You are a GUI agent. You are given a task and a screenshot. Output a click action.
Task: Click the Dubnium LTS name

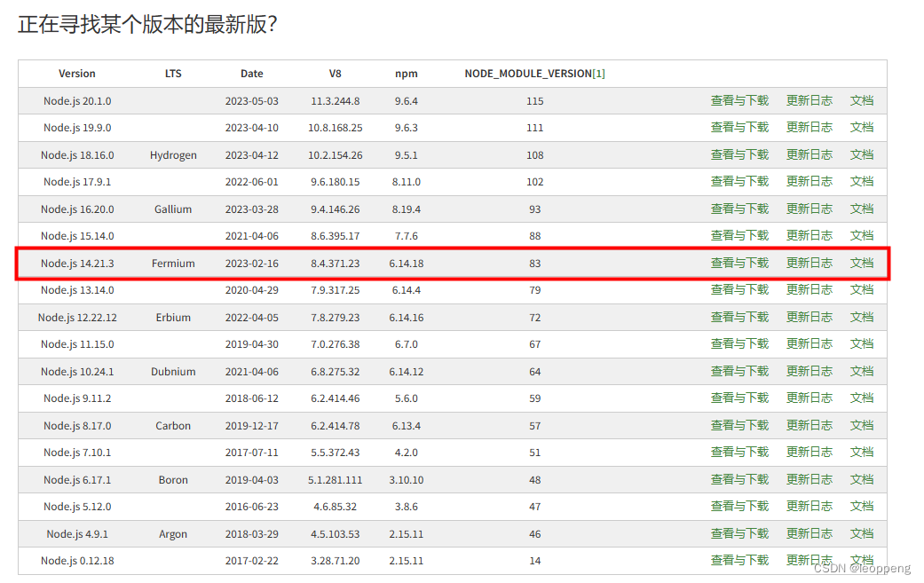[173, 372]
